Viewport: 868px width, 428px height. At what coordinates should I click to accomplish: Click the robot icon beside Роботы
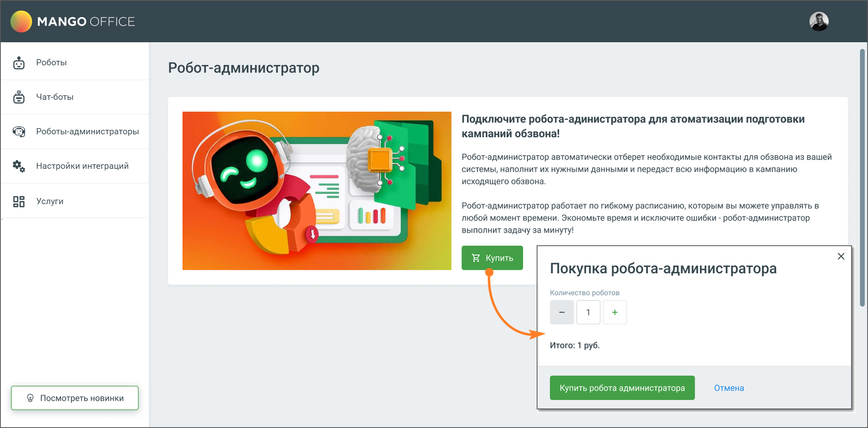(19, 63)
